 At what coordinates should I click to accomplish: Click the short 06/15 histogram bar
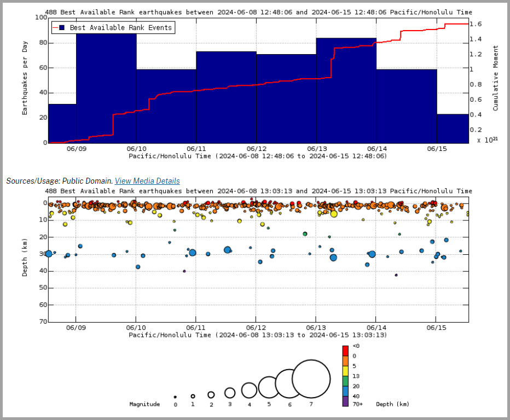pos(453,129)
